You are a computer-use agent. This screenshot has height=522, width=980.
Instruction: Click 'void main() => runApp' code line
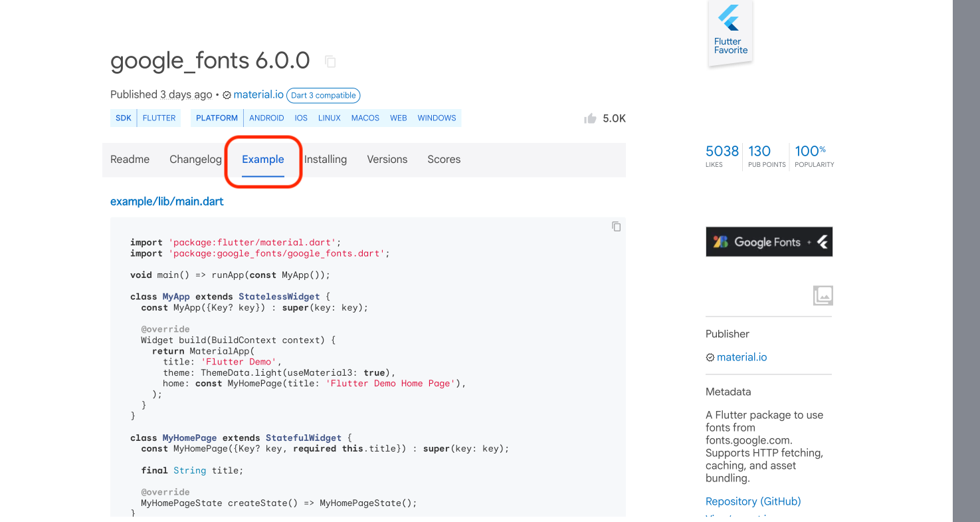coord(230,275)
